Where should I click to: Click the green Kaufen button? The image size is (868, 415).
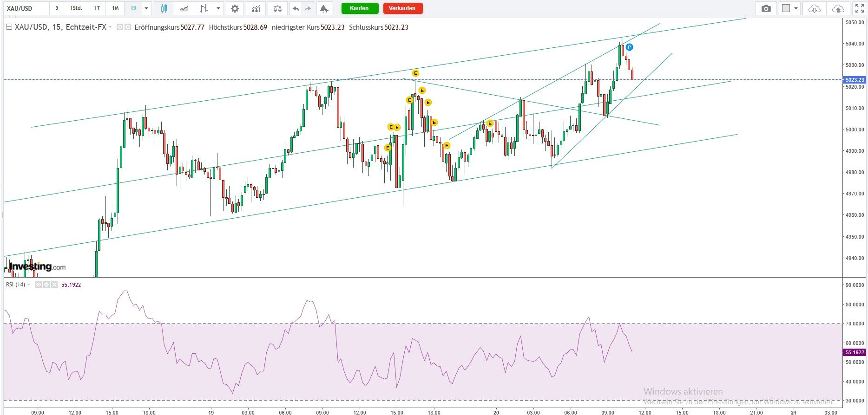(359, 8)
